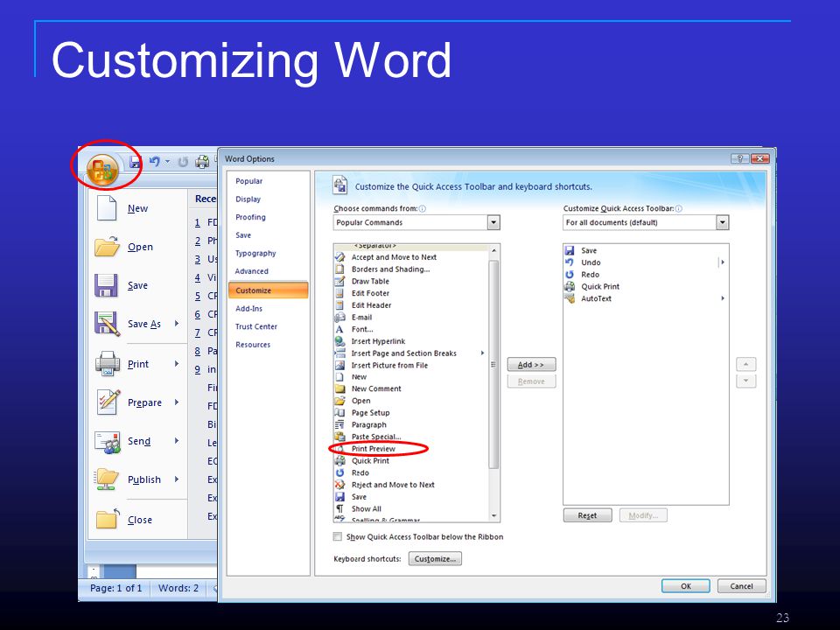The width and height of the screenshot is (840, 630).
Task: Click the Undo arrow in the title bar toolbar
Action: point(154,161)
